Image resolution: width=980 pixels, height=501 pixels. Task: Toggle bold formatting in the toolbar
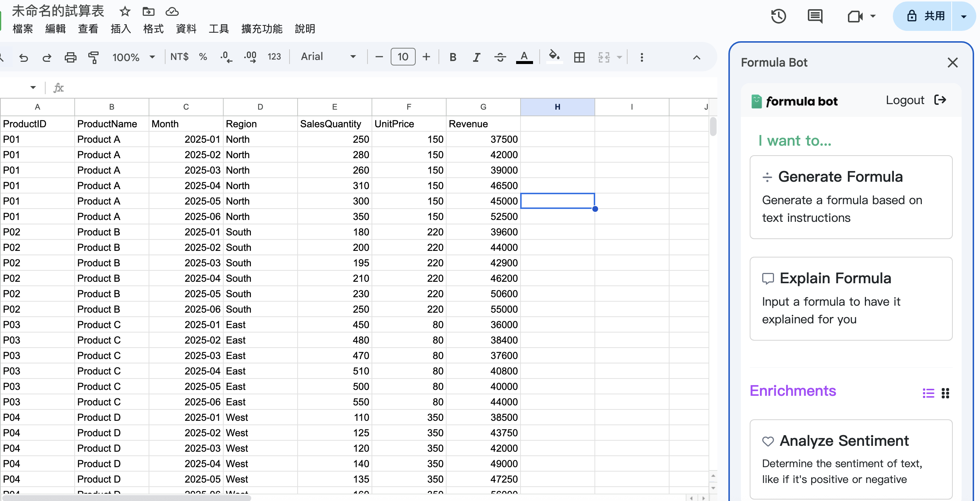(453, 57)
